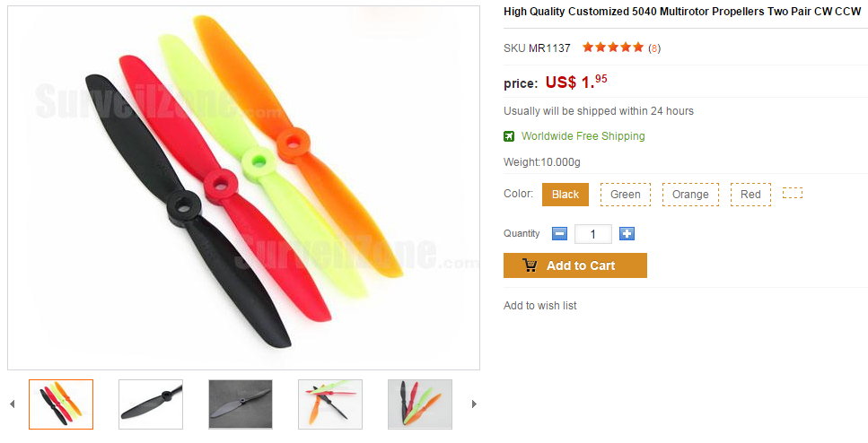868x443 pixels.
Task: View the gray background propeller thumbnail
Action: (241, 404)
